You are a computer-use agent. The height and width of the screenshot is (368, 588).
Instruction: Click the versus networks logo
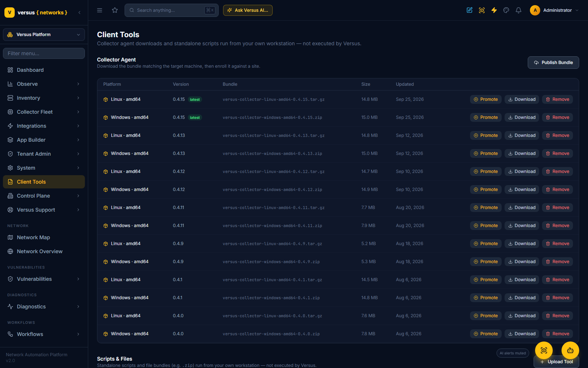tap(36, 13)
